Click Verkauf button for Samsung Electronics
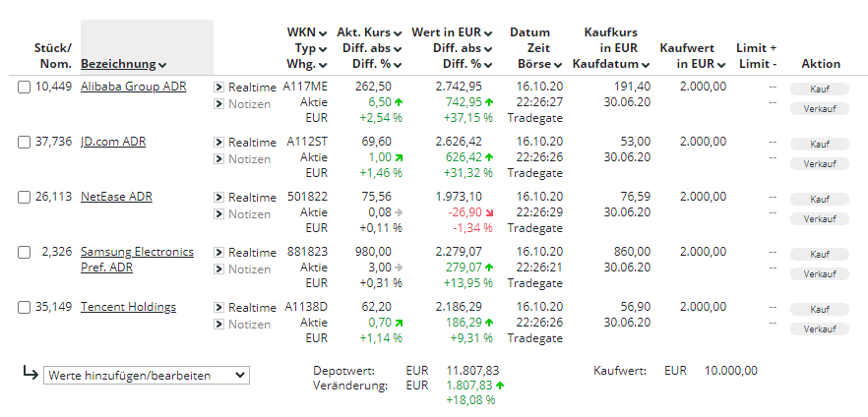This screenshot has height=417, width=868. pos(819,274)
